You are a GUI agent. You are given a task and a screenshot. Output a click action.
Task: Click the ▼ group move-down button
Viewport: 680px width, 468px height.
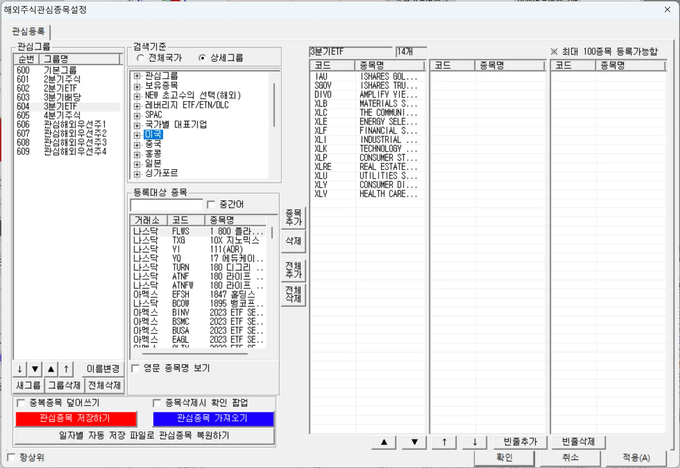point(35,369)
